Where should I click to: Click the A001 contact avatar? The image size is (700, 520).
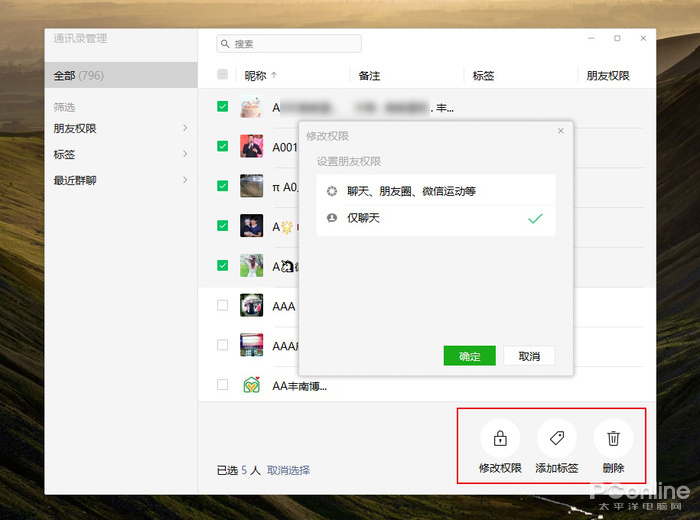pos(252,146)
